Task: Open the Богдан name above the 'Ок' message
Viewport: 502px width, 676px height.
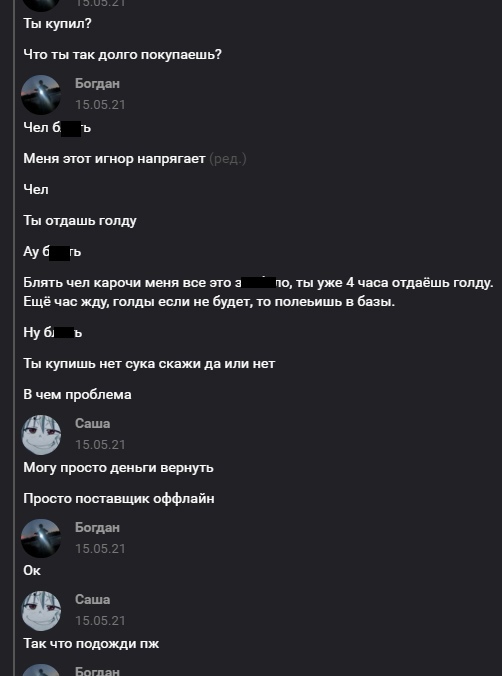Action: (x=97, y=527)
